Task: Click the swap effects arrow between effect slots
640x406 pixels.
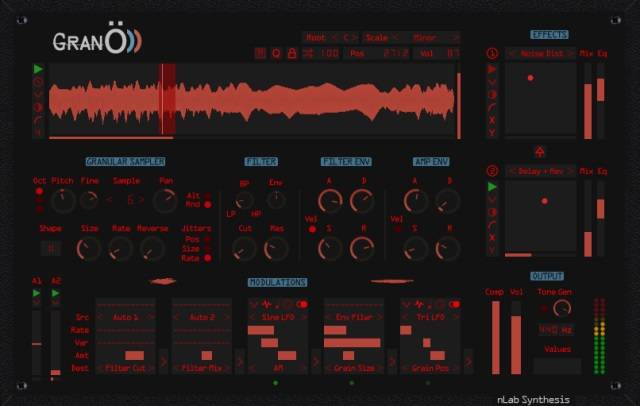Action: pos(538,150)
